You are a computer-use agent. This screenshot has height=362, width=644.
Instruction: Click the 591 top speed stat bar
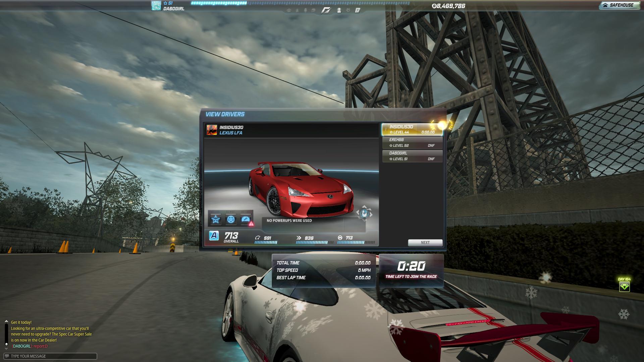tap(266, 242)
